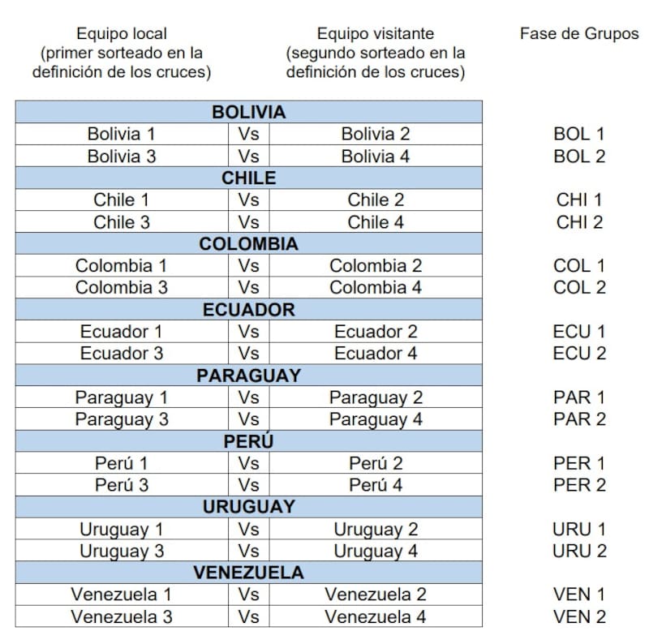649x644 pixels.
Task: Click the Fase de Grupos column heading
Action: (579, 34)
